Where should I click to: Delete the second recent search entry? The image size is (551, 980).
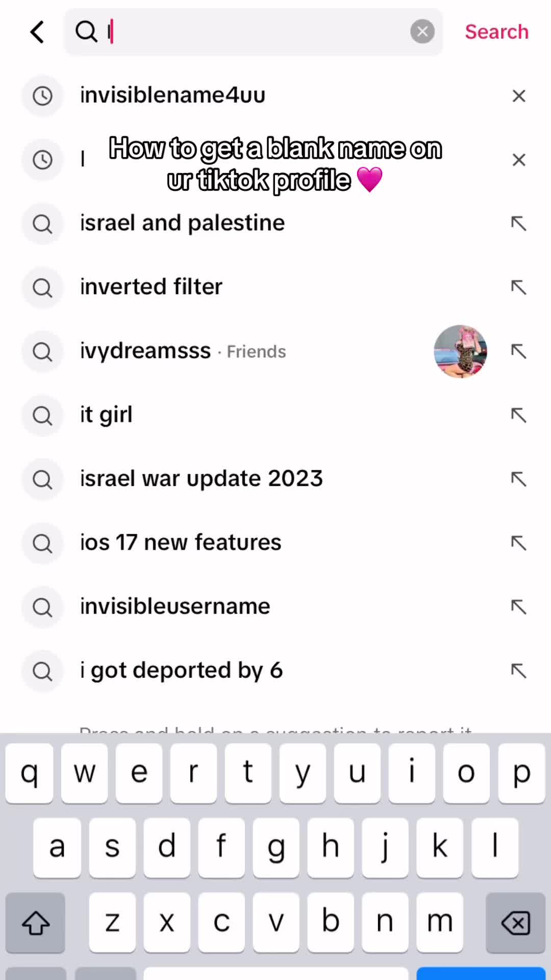(519, 160)
